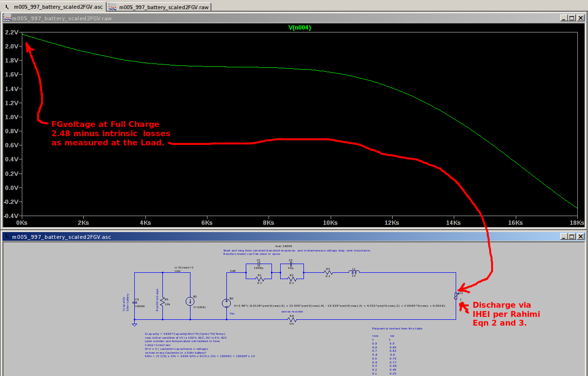Click the ground symbol below C3
588x376 pixels.
click(x=135, y=325)
